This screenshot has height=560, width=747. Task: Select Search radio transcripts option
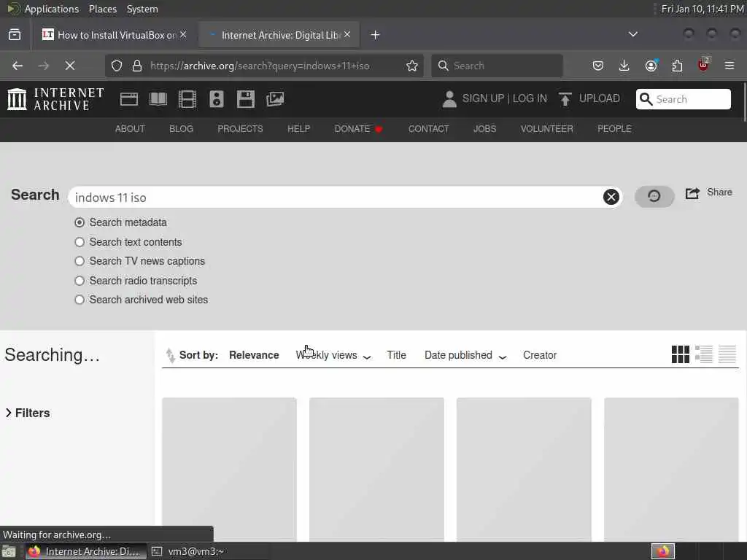[x=80, y=281]
